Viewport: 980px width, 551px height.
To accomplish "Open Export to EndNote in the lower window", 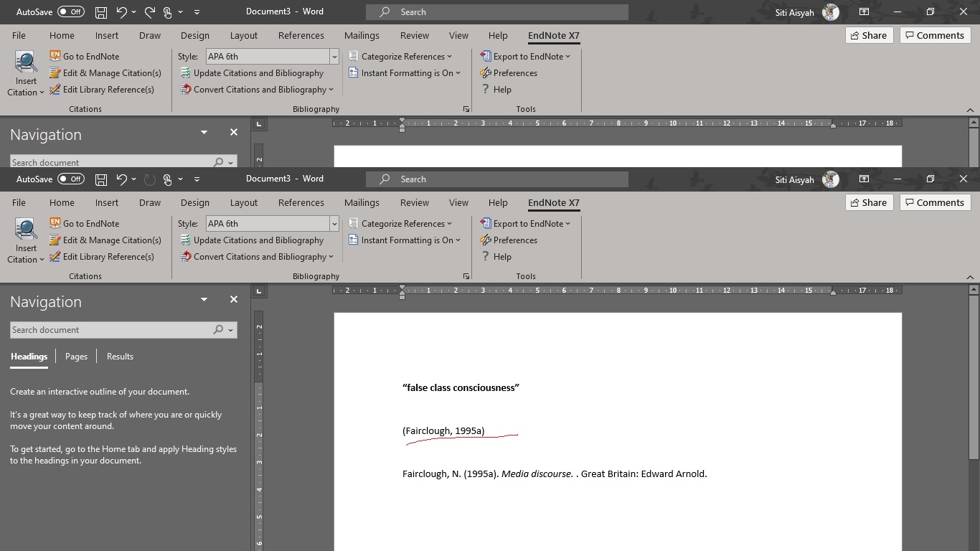I will [525, 224].
